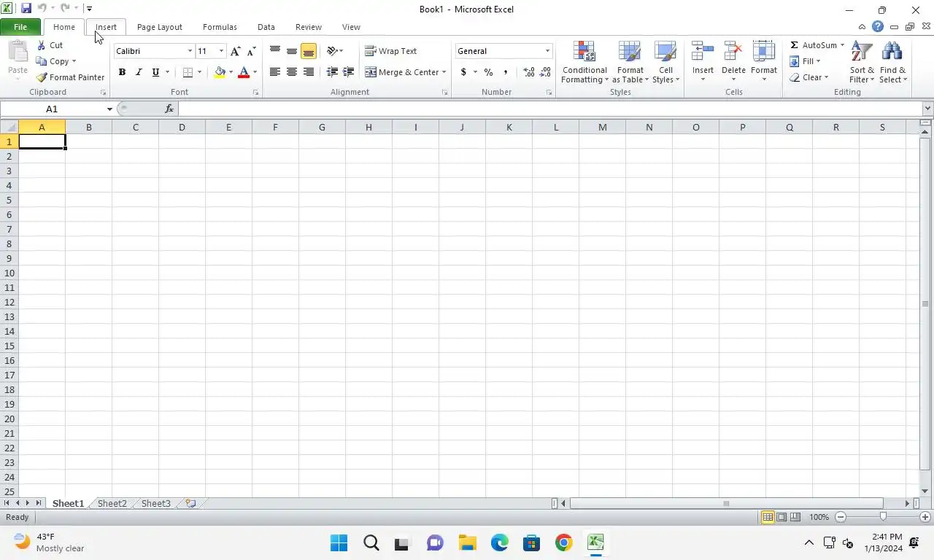Increase font size with Grow Font icon
Image resolution: width=934 pixels, height=560 pixels.
pyautogui.click(x=235, y=51)
